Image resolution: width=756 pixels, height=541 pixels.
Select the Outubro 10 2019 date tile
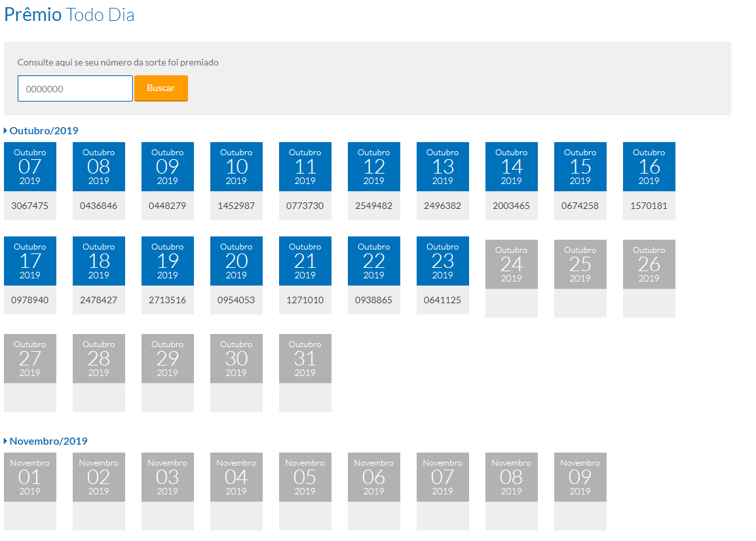(236, 167)
